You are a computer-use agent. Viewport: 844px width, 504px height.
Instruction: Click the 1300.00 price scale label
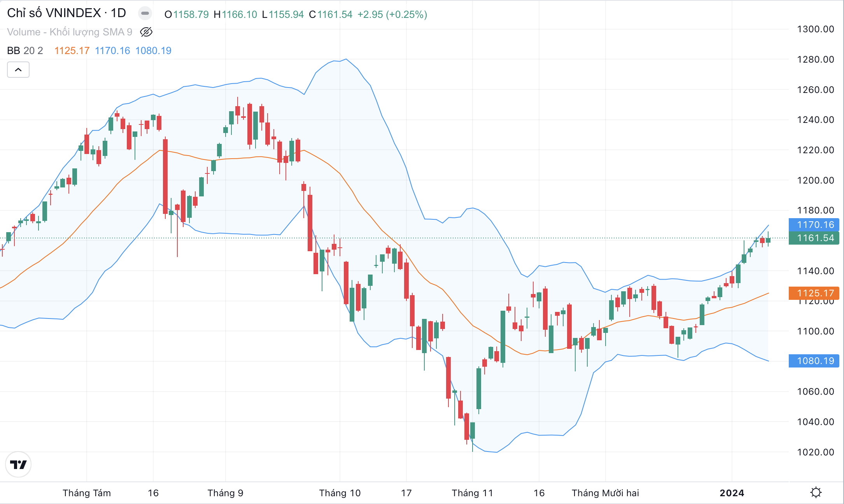point(816,29)
